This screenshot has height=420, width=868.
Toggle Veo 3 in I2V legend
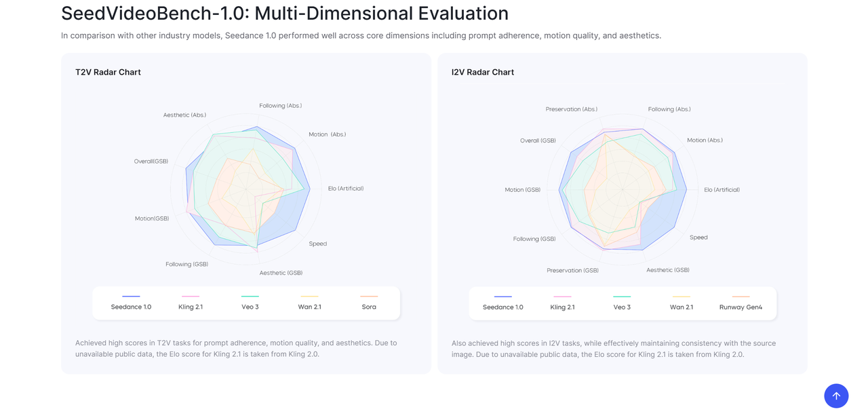tap(622, 307)
